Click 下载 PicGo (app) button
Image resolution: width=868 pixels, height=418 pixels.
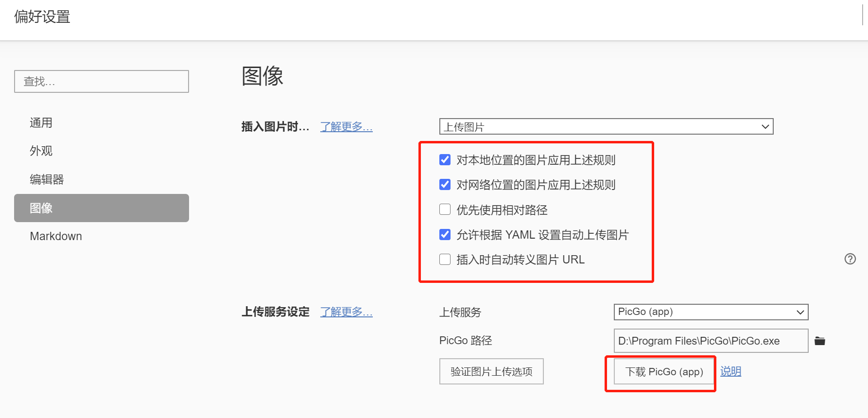[x=664, y=372]
